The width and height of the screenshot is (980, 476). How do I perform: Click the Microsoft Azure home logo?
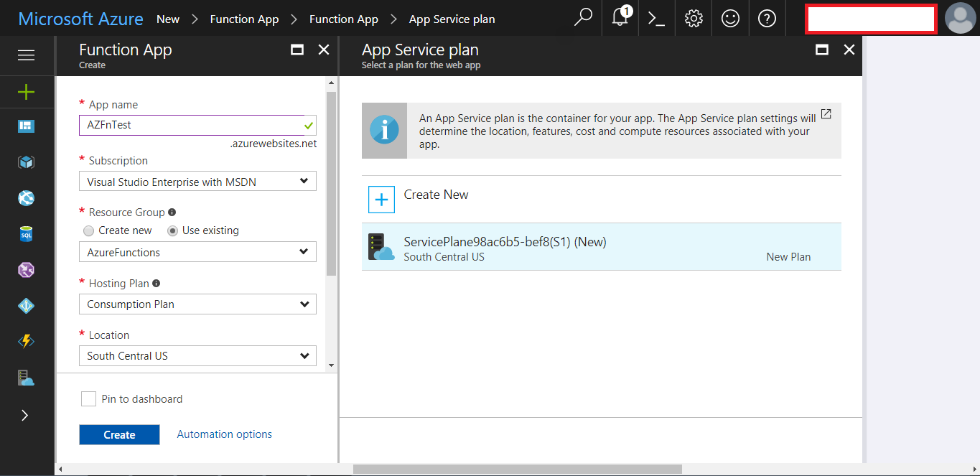click(x=80, y=19)
